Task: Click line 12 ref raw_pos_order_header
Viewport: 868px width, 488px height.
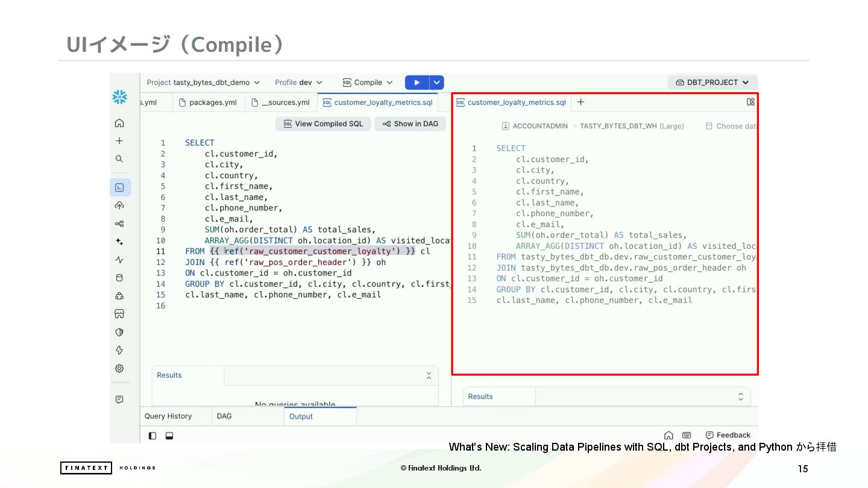Action: (x=291, y=262)
